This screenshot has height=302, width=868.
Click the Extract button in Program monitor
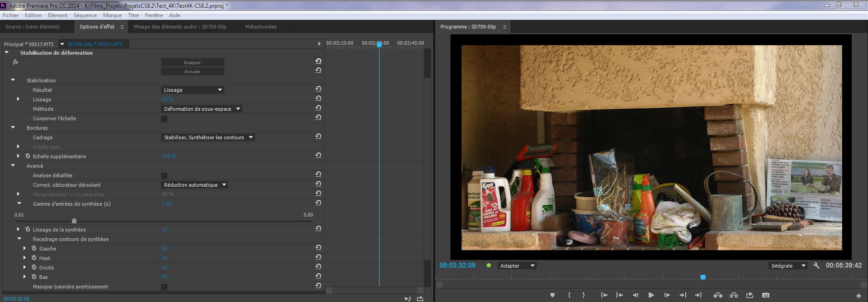click(x=734, y=295)
